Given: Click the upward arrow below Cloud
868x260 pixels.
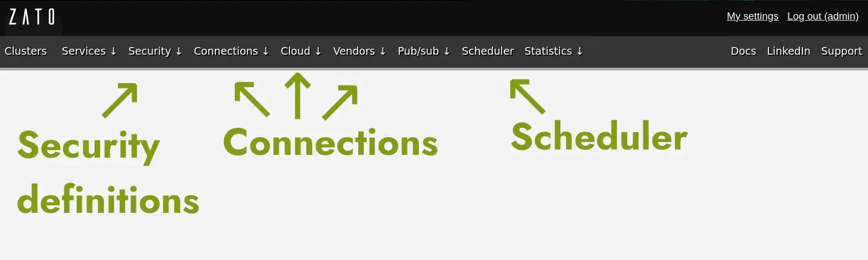Looking at the screenshot, I should 297,96.
